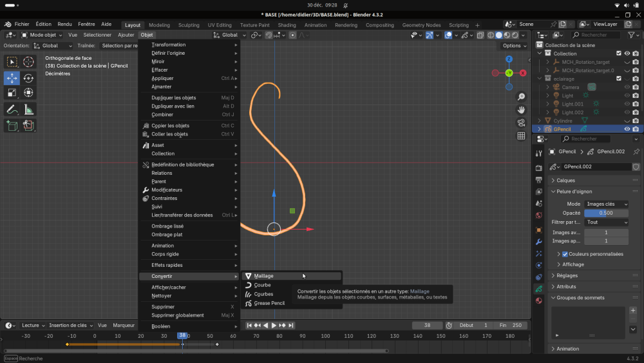Expand the Réglages section
This screenshot has height=363, width=644.
pyautogui.click(x=567, y=275)
